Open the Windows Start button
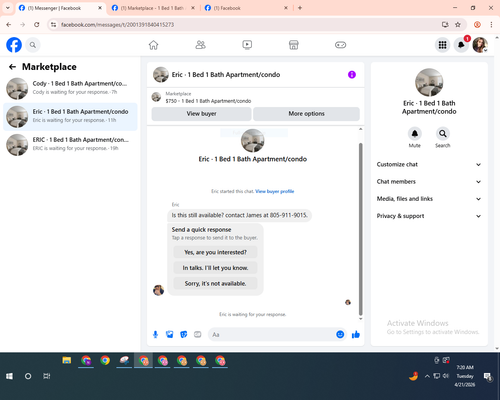Viewport: 500px width, 400px height. point(9,376)
